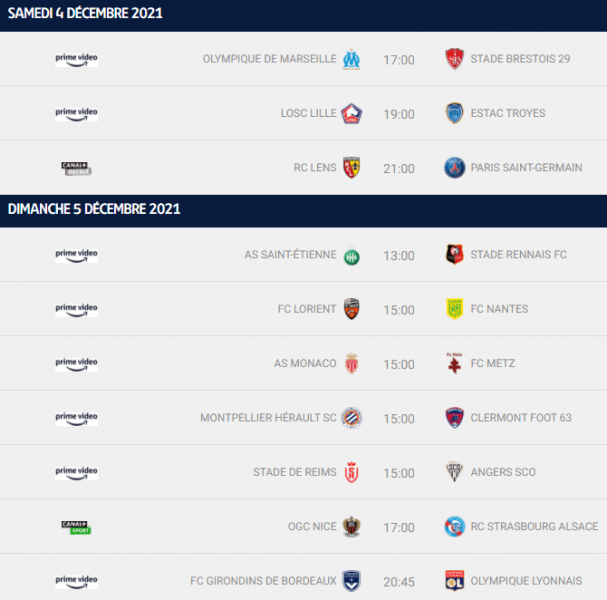Select the Samedi 4 Décembre 2021 header

tap(85, 14)
